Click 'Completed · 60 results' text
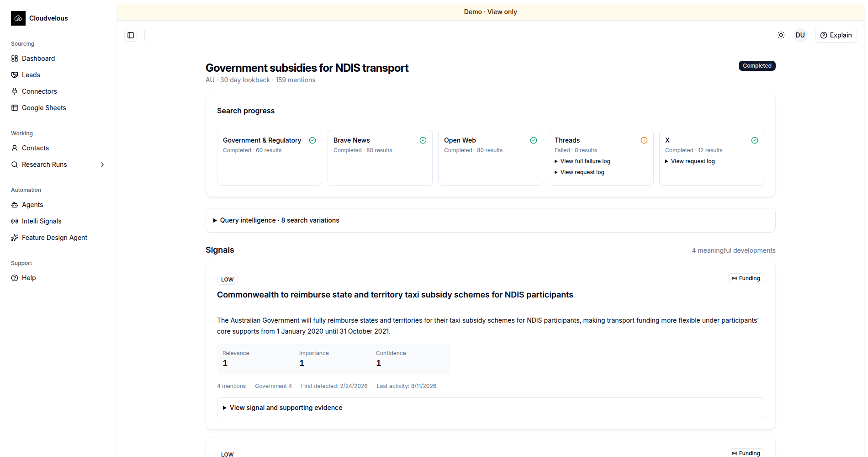 coord(252,150)
